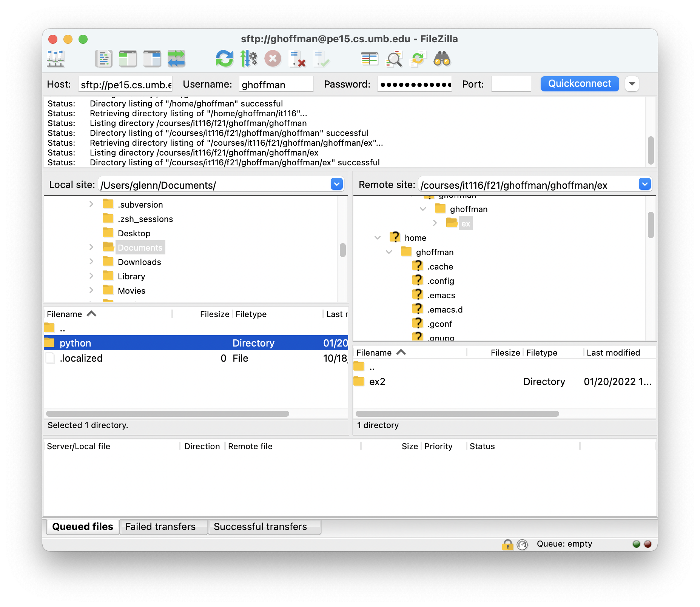The image size is (700, 607).
Task: Click the remote file list horizontal scrollbar
Action: 457,414
